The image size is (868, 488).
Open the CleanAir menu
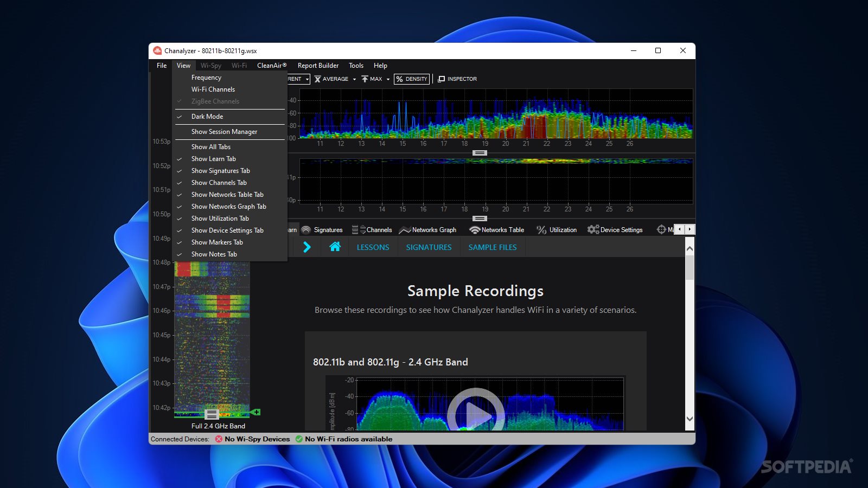click(272, 66)
